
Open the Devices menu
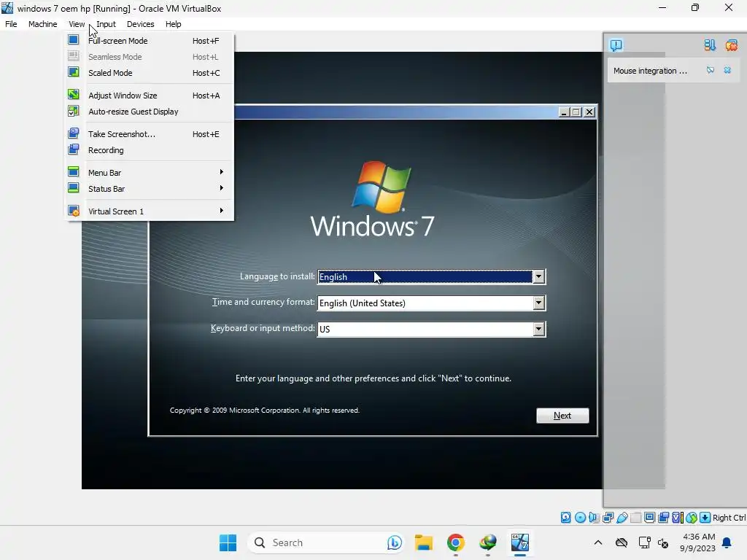141,24
